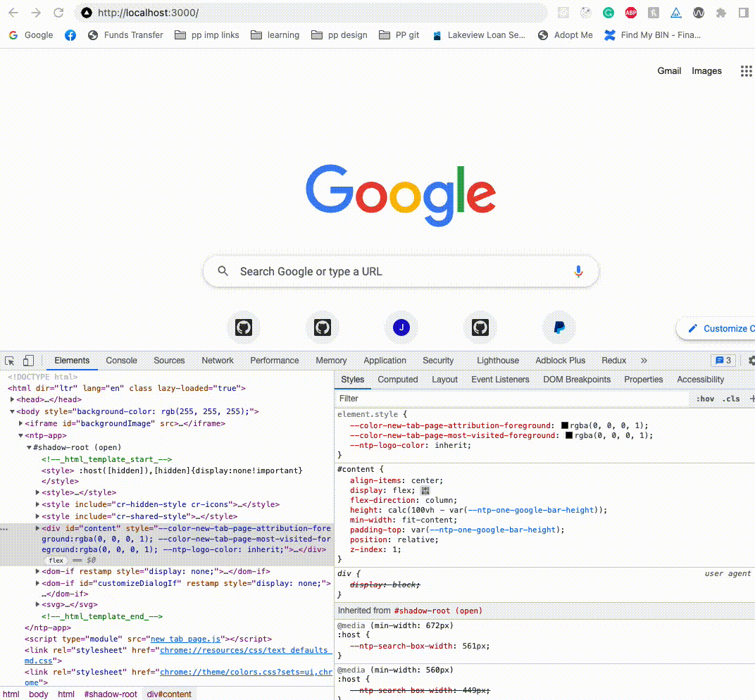Switch to the Network tab
This screenshot has width=755, height=700.
(217, 361)
